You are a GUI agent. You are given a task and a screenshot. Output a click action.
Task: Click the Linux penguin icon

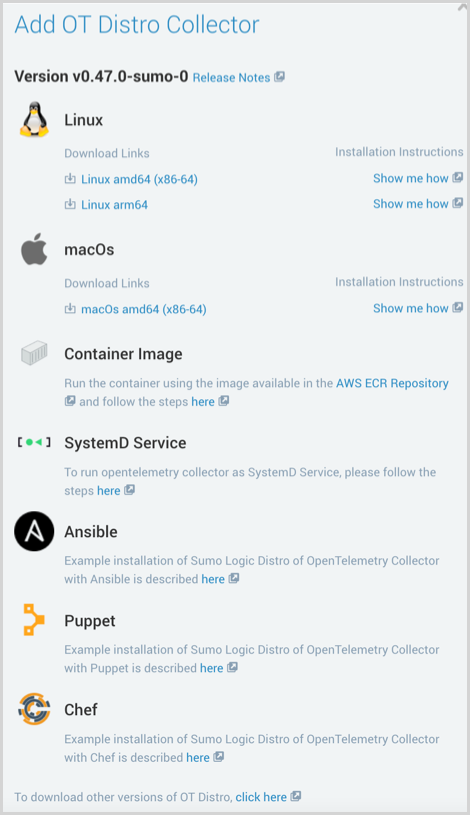click(34, 120)
